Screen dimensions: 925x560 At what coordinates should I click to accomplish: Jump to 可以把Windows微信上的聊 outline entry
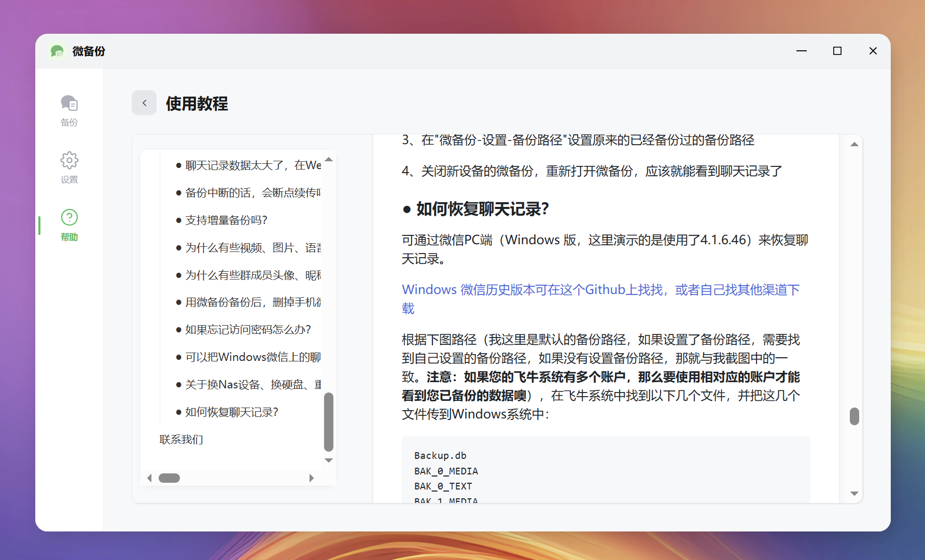[249, 357]
